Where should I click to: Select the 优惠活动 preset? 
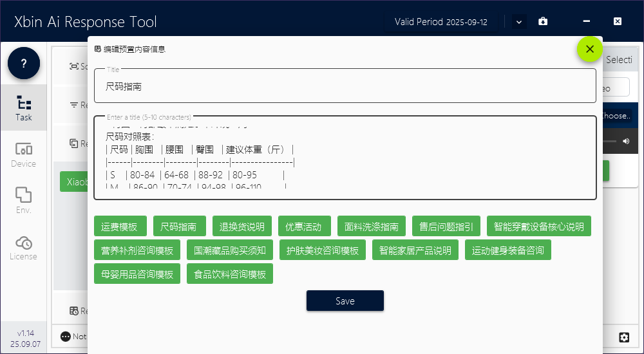point(303,227)
